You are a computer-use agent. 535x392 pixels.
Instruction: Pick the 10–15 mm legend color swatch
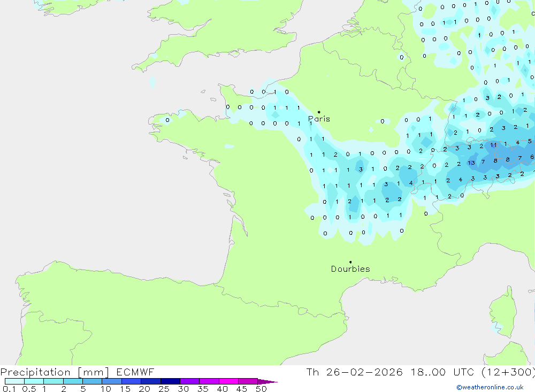point(112,381)
